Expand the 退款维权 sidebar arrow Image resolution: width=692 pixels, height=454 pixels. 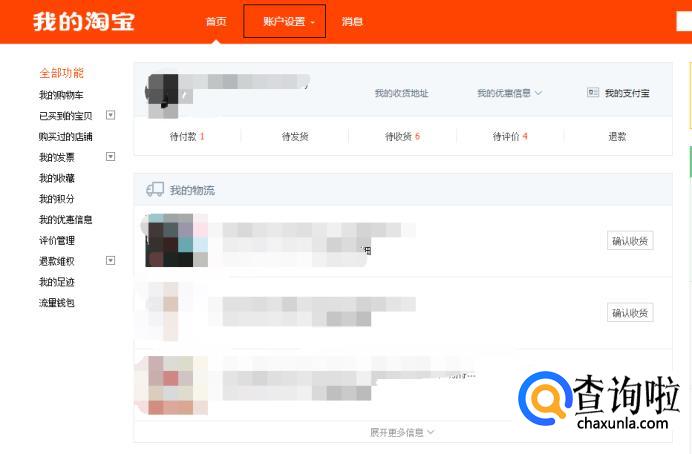[x=111, y=261]
